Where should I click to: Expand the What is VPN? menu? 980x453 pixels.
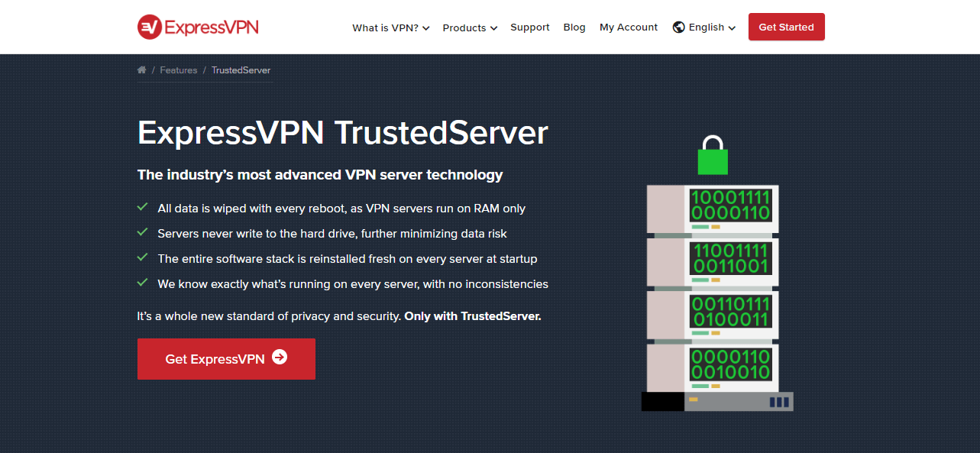click(390, 28)
